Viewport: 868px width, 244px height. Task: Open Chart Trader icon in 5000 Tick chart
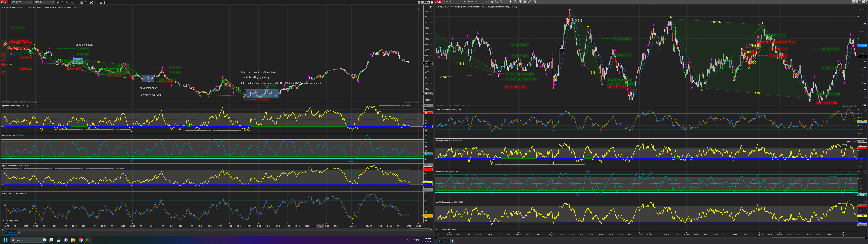coord(520,2)
